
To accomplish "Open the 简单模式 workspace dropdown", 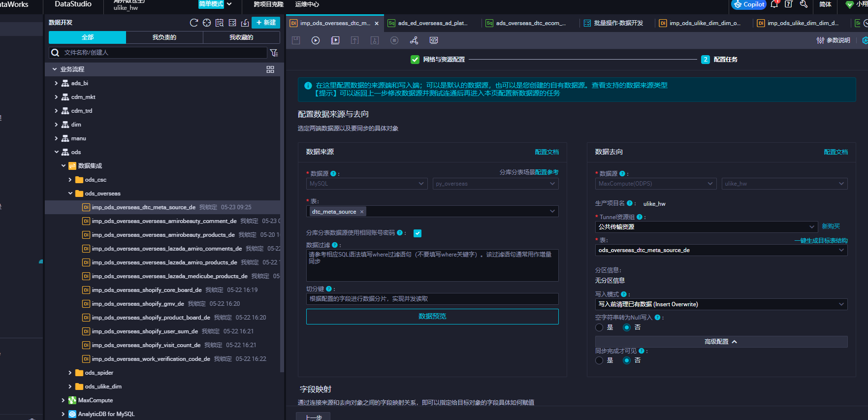I will click(x=215, y=4).
